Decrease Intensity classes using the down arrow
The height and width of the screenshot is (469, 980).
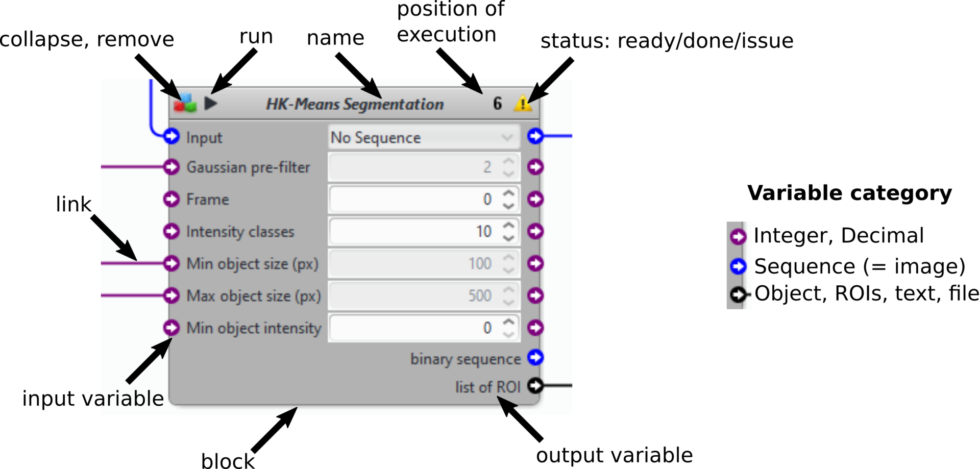(508, 237)
